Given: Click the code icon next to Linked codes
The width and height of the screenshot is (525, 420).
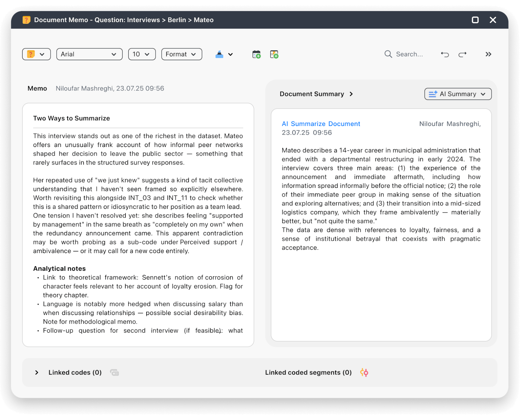Looking at the screenshot, I should [114, 372].
